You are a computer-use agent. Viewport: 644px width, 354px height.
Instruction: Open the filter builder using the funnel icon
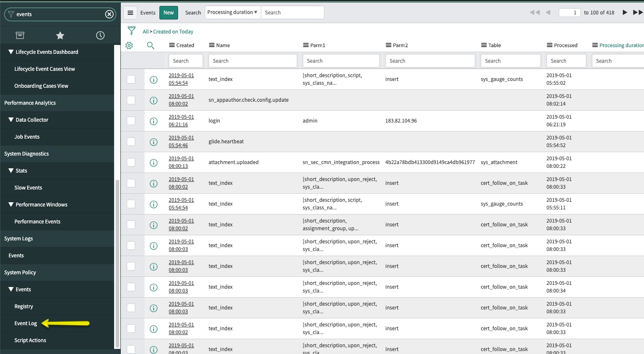coord(132,31)
